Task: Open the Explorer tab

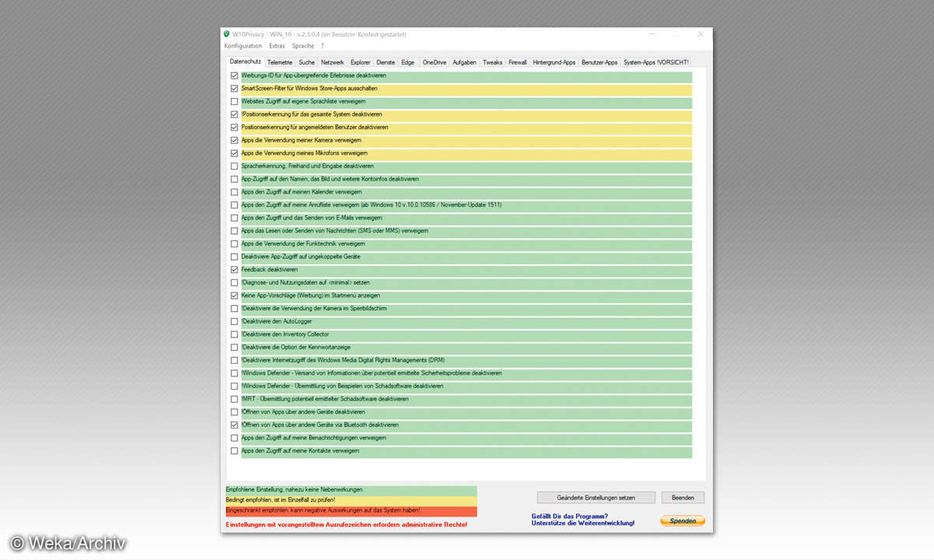Action: coord(360,62)
